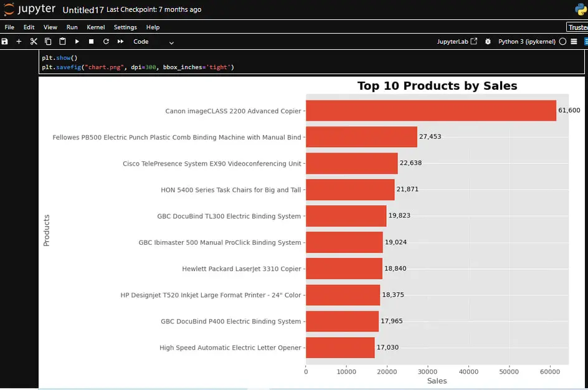
Task: Click the 19,823 value label
Action: [x=399, y=216]
